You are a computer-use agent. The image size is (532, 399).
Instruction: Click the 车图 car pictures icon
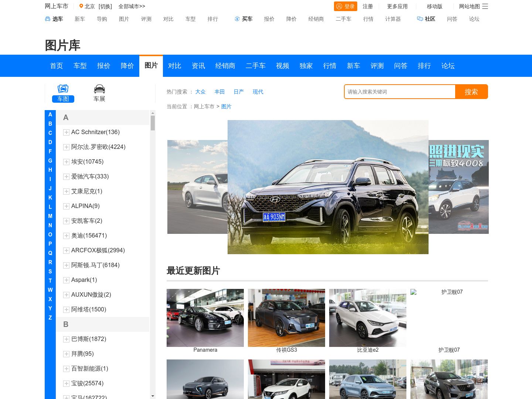[63, 89]
